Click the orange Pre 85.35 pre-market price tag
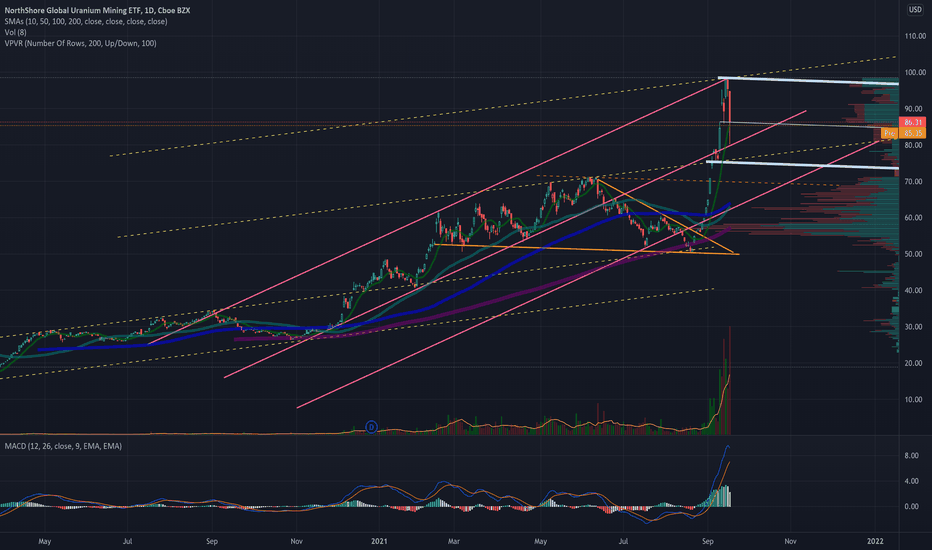This screenshot has width=932, height=550. pos(903,133)
